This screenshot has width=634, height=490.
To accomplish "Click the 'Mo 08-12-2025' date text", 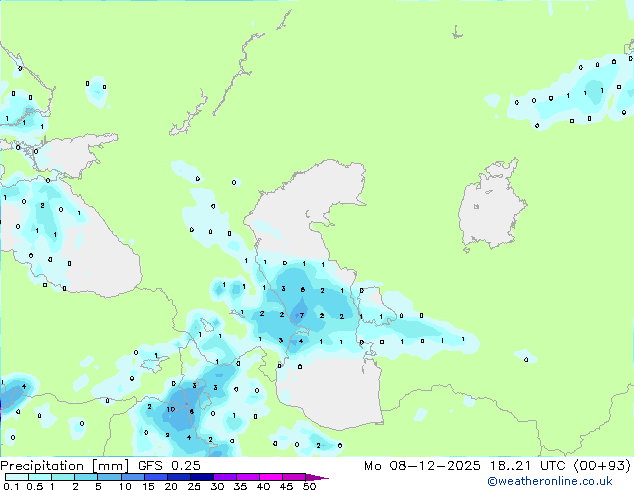I will coord(422,466).
